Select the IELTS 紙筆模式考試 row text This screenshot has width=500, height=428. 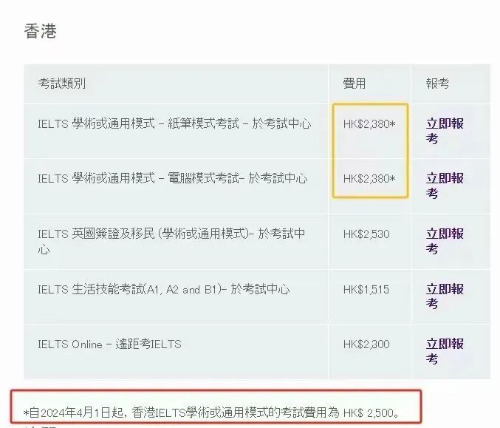tap(174, 124)
